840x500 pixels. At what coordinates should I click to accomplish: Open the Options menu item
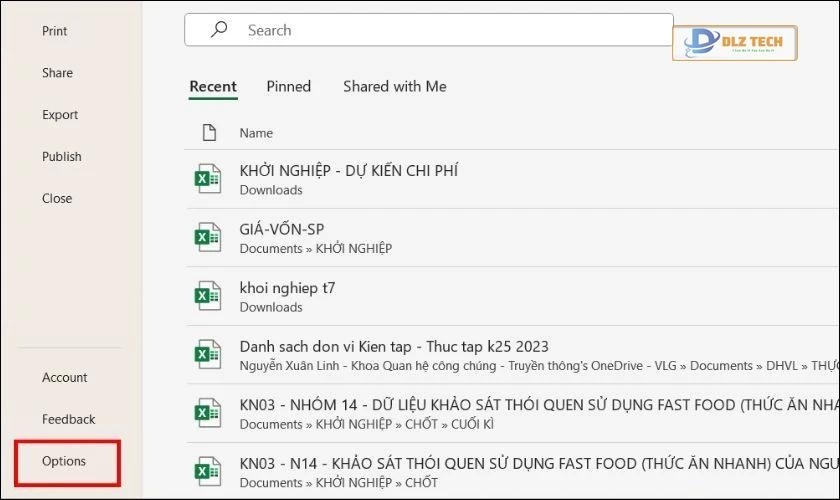pos(64,461)
